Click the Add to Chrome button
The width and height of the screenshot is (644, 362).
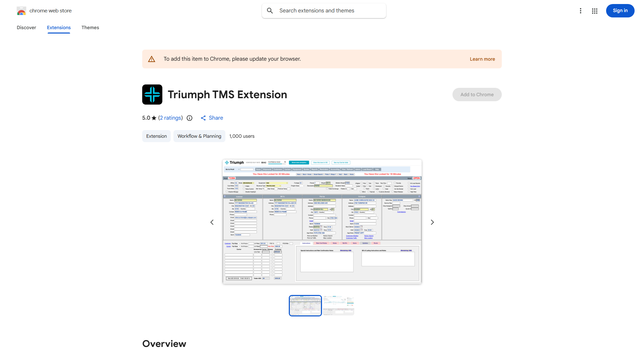pyautogui.click(x=477, y=95)
